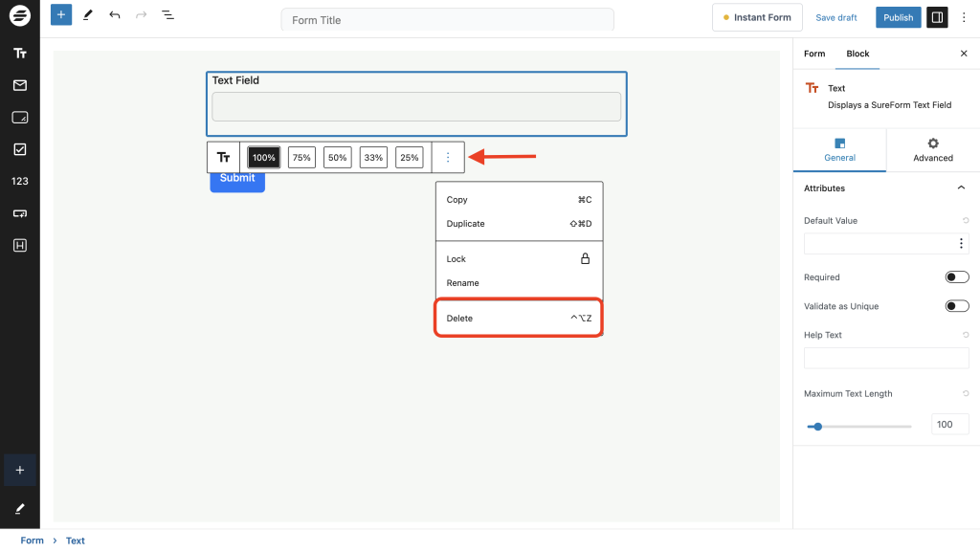This screenshot has height=552, width=980.
Task: Select the Checkbox field icon in sidebar
Action: tap(19, 148)
